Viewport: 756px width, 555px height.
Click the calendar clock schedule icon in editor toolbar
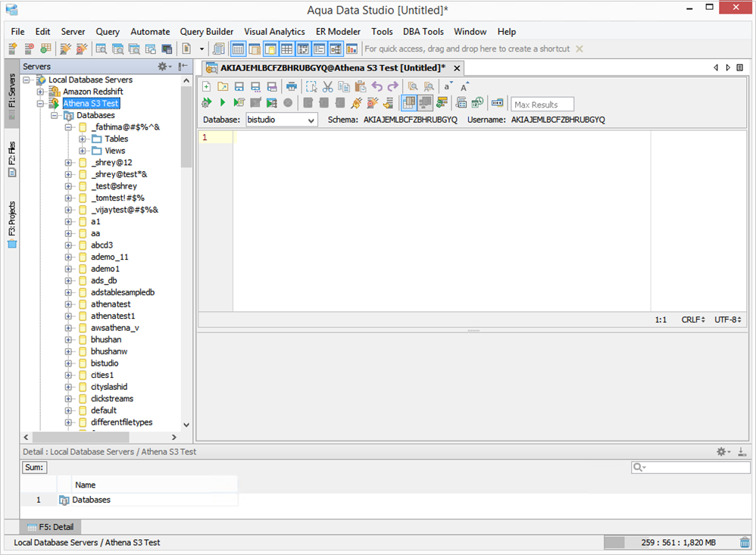coord(478,102)
